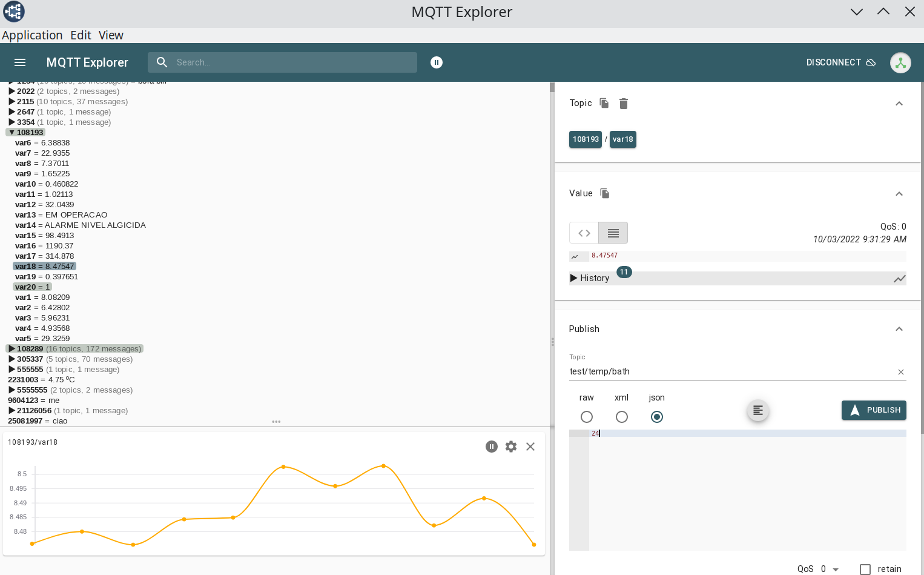Expand the History panel
The image size is (924, 575).
[x=574, y=278]
